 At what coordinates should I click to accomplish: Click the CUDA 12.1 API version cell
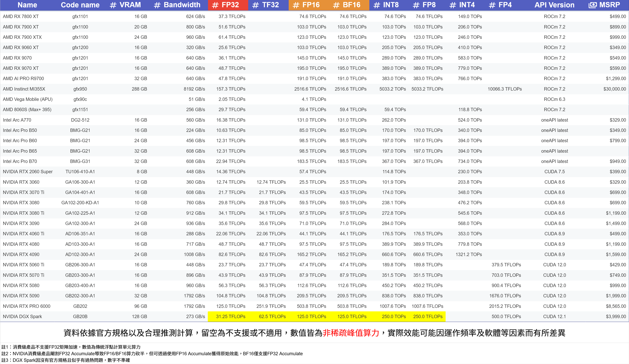tap(554, 317)
